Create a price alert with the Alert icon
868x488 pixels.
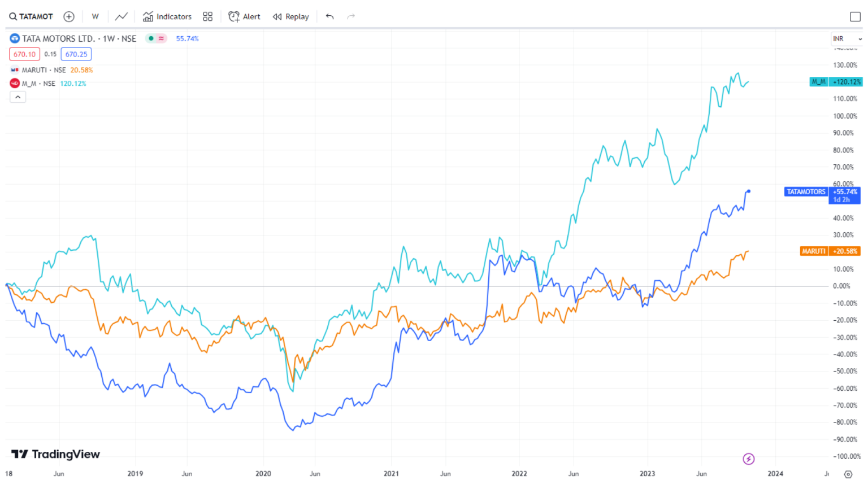point(244,16)
